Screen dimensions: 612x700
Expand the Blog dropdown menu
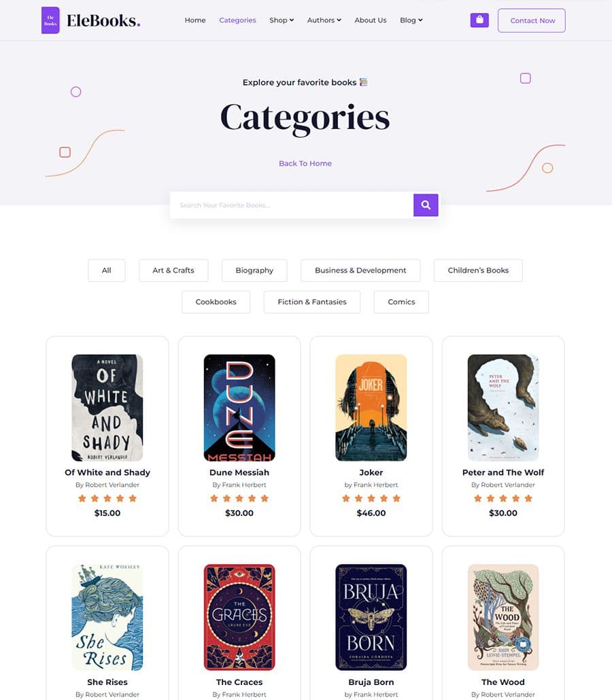411,20
